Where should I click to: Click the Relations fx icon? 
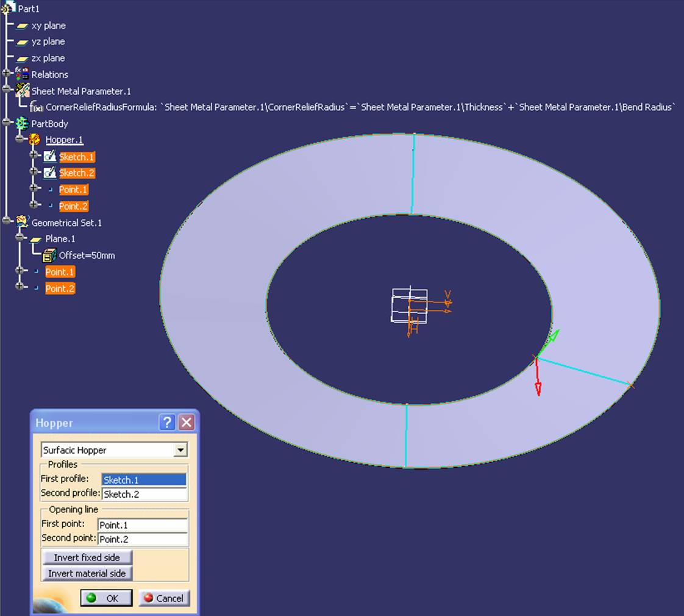(x=22, y=73)
